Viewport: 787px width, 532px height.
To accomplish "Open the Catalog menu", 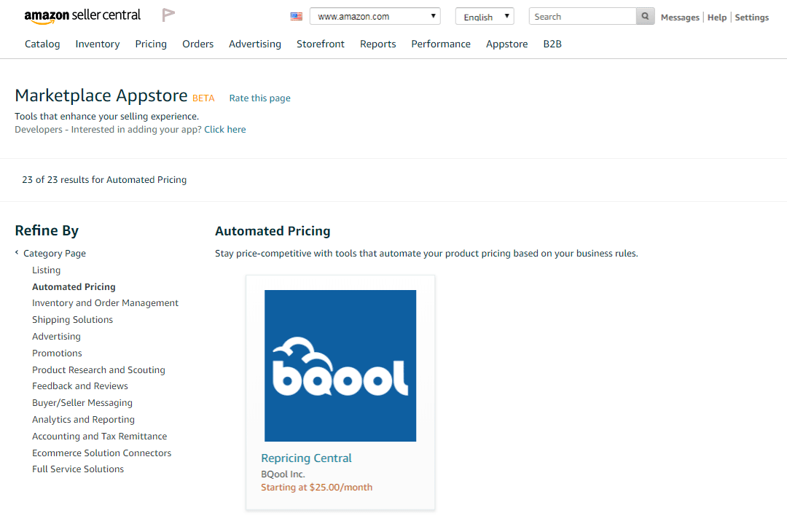I will pyautogui.click(x=42, y=44).
